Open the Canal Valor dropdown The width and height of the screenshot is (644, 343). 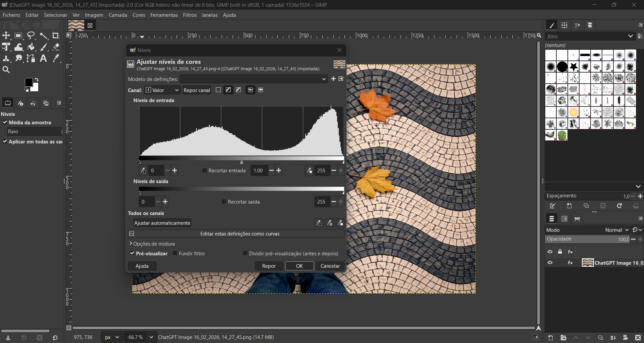[x=163, y=90]
